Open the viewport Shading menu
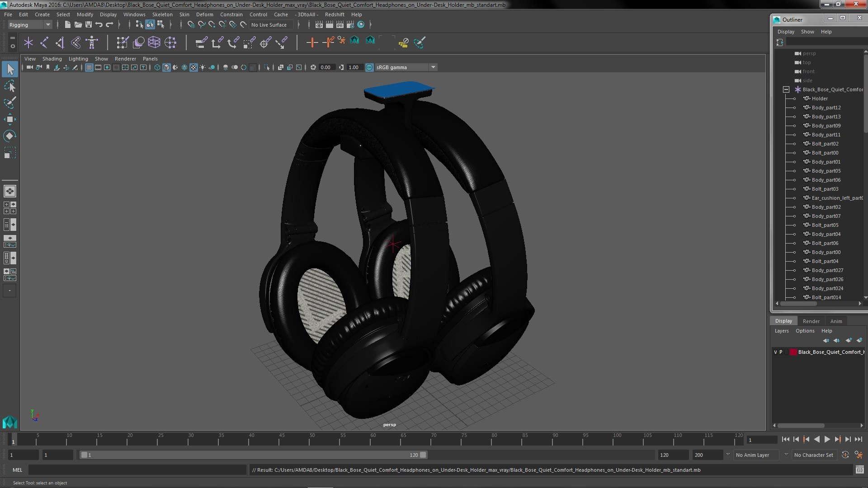Viewport: 868px width, 488px height. click(52, 59)
